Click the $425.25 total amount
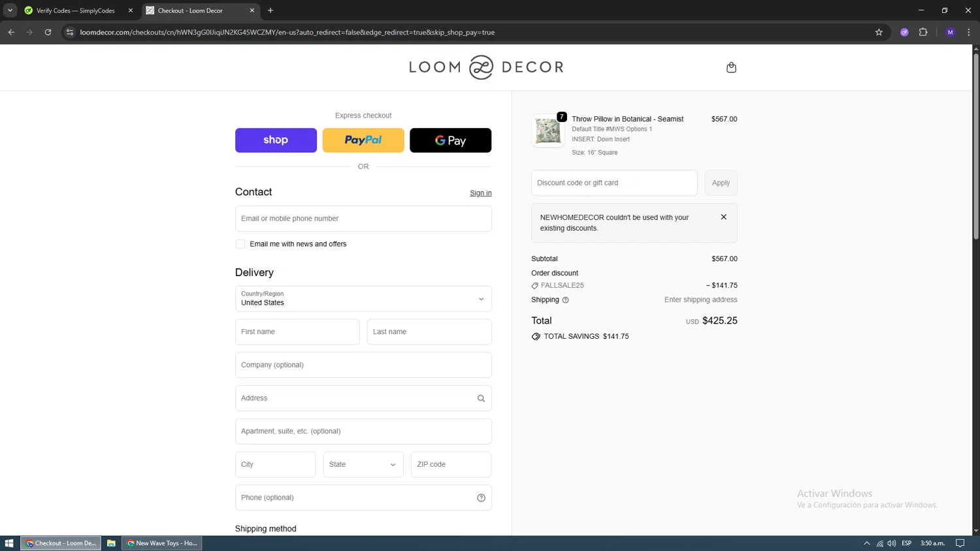The image size is (980, 551). [719, 321]
